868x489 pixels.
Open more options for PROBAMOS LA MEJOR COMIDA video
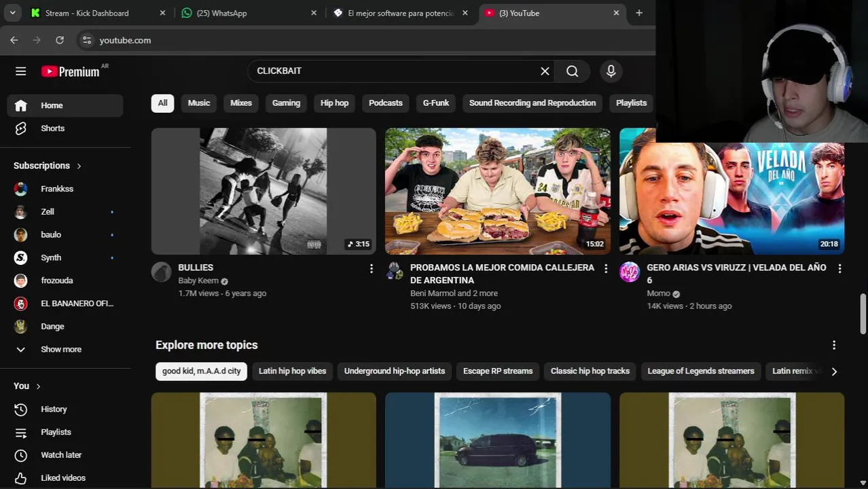pyautogui.click(x=606, y=269)
